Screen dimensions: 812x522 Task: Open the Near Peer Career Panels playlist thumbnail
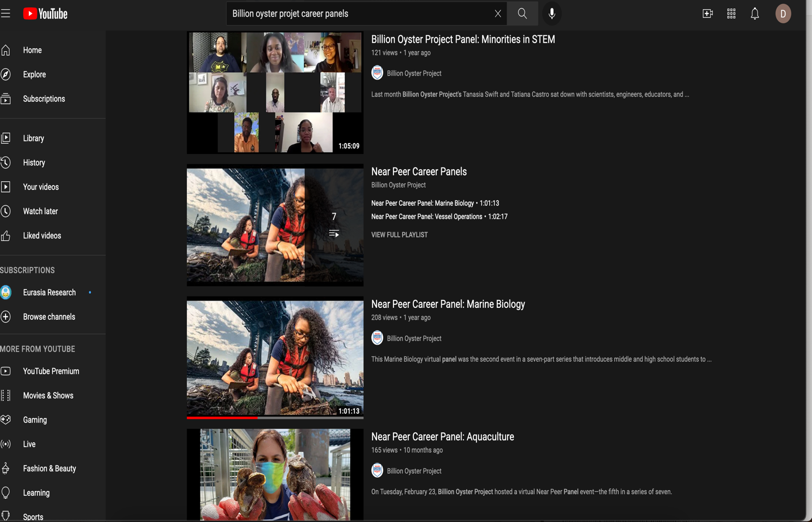coord(275,225)
